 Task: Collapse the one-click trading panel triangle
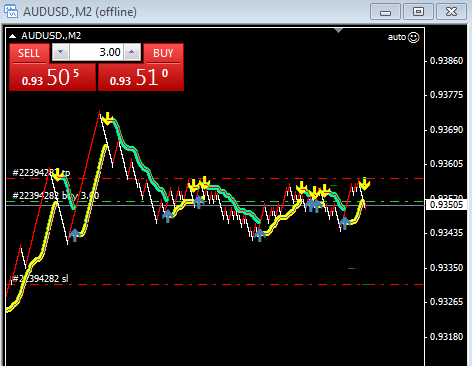[13, 36]
